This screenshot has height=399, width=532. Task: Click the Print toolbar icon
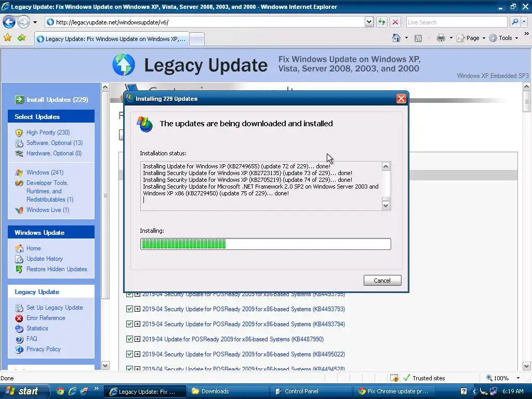point(441,38)
